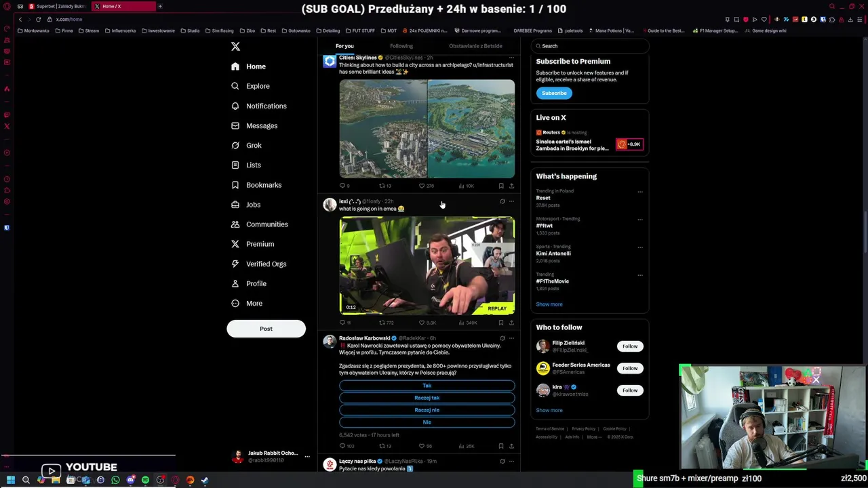
Task: Select poll option Raczej nie
Action: point(427,410)
